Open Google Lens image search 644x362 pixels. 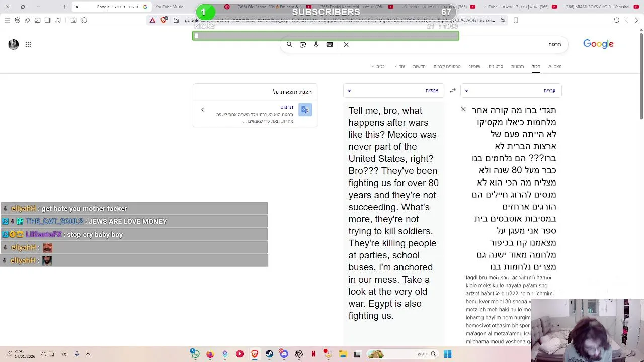pos(303,45)
